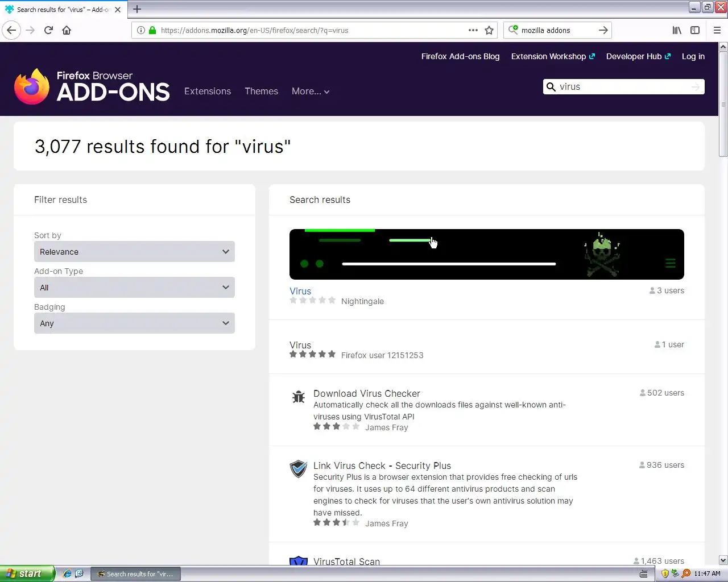Open the Virus theme by Nightingale
Image resolution: width=728 pixels, height=582 pixels.
tap(300, 291)
